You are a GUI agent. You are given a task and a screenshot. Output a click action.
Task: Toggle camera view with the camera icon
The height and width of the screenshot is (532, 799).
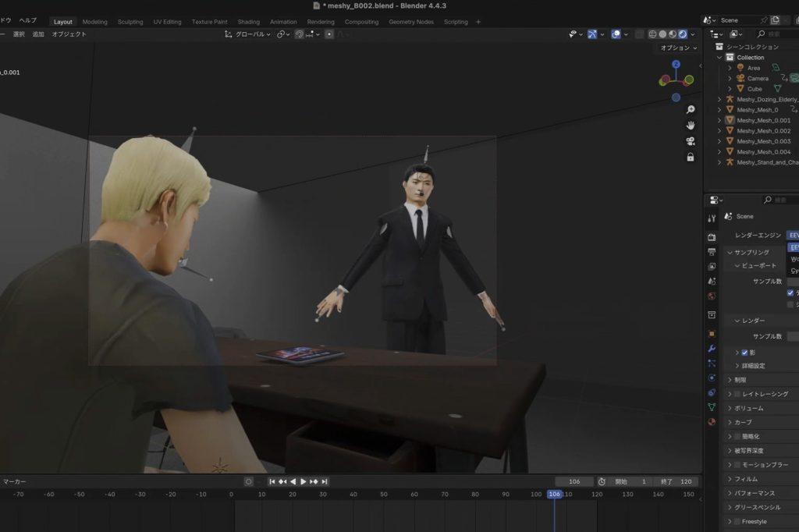(x=691, y=141)
